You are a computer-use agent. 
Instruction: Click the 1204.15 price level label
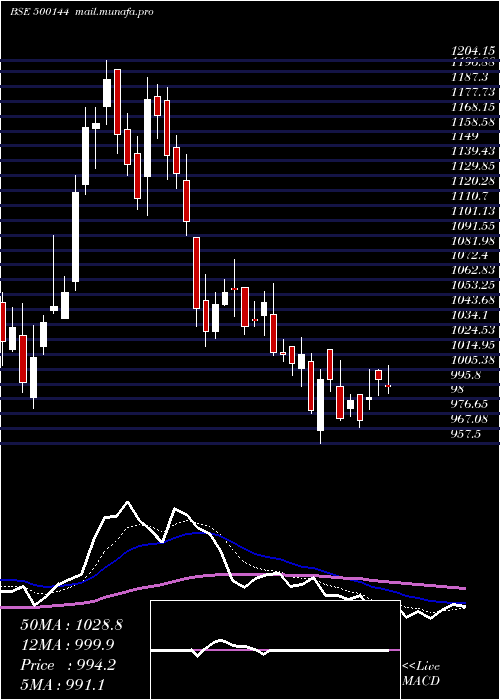tap(473, 51)
